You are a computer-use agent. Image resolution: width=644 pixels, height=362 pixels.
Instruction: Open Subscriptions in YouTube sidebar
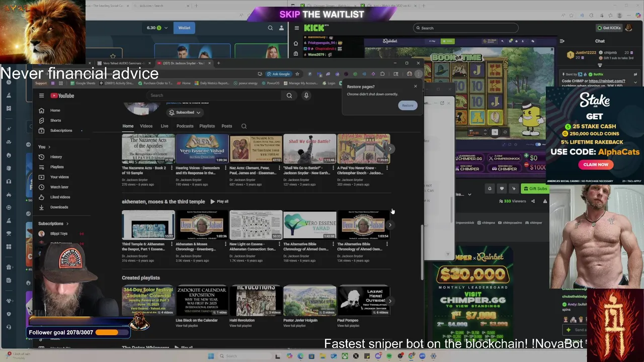click(x=60, y=131)
